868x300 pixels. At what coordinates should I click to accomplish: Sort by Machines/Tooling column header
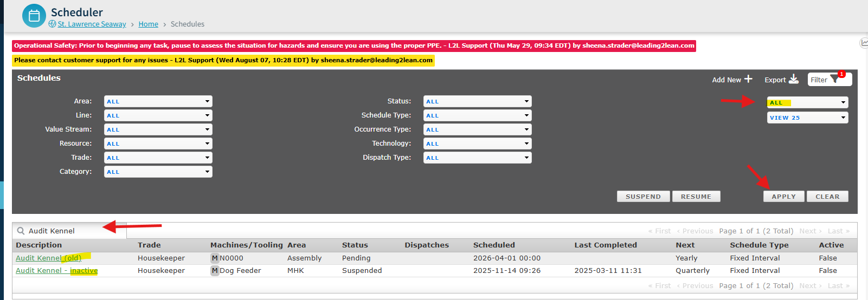[x=247, y=245]
